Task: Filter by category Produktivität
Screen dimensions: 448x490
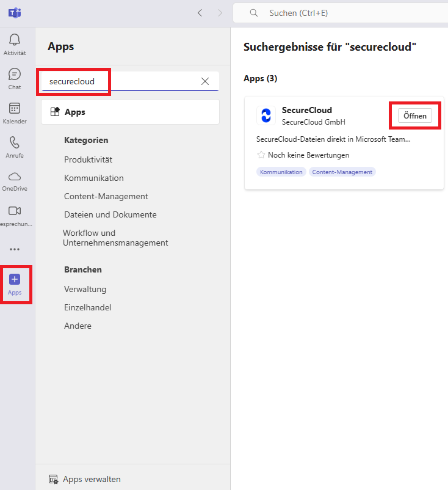Action: (x=88, y=159)
